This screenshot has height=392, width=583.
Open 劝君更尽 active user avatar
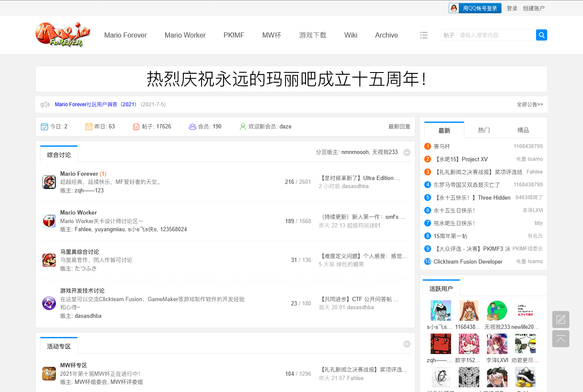[525, 344]
